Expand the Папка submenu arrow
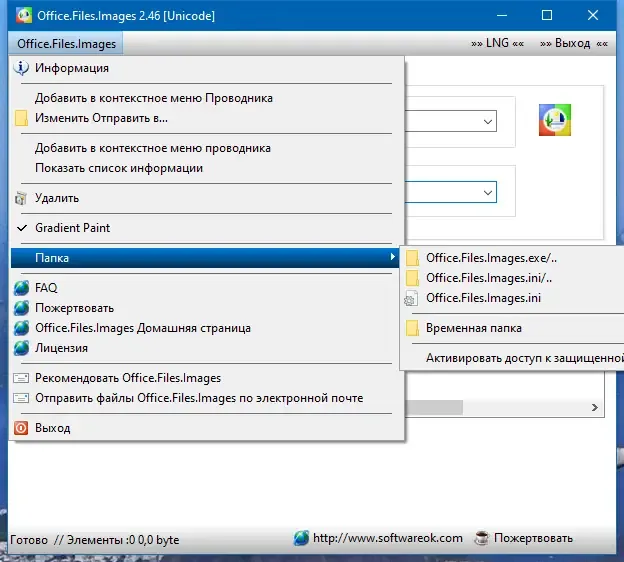The width and height of the screenshot is (624, 562). click(392, 257)
